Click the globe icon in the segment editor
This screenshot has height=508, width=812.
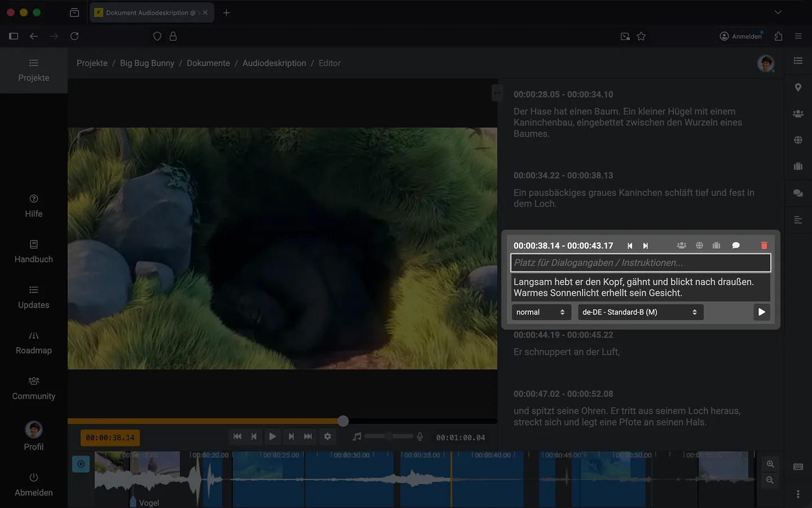coord(699,246)
